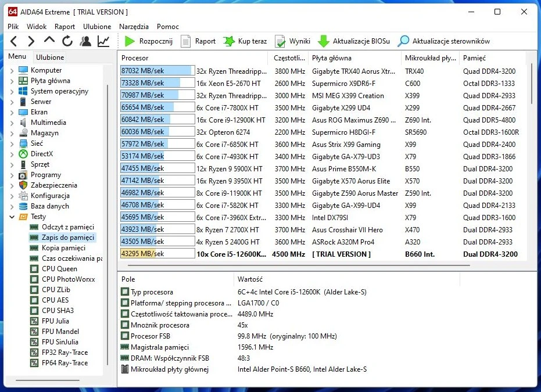Click the Up level arrow icon
This screenshot has width=541, height=392.
pyautogui.click(x=49, y=41)
